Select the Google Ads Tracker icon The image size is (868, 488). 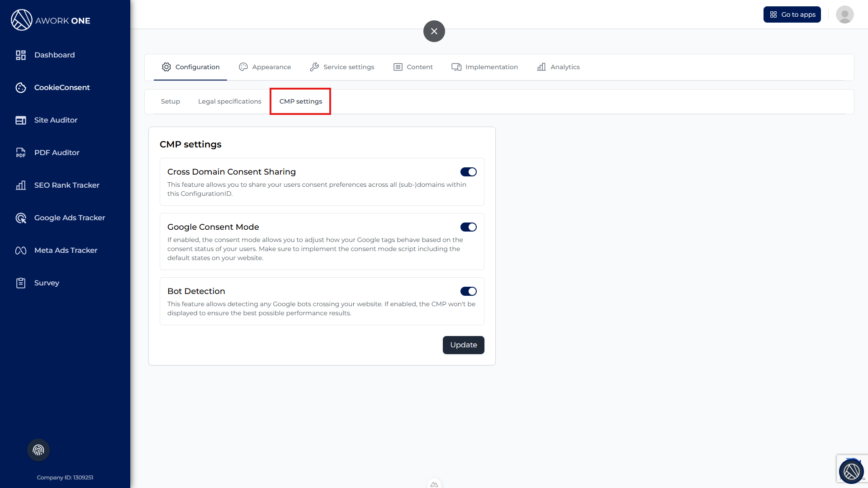[21, 218]
